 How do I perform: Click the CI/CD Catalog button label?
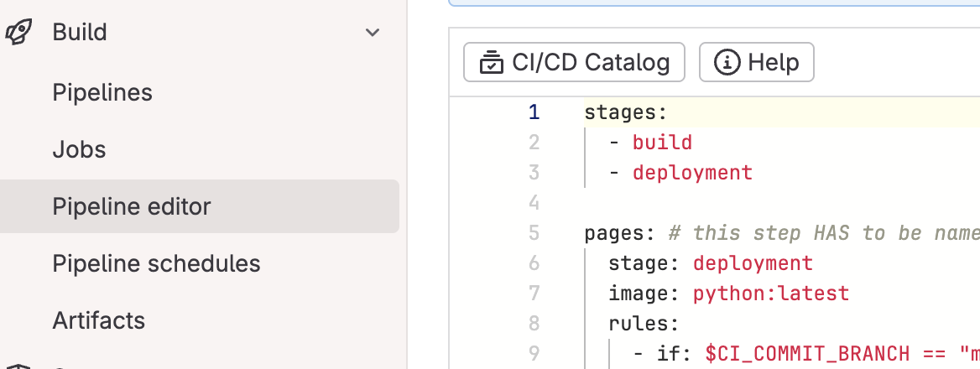click(x=591, y=62)
